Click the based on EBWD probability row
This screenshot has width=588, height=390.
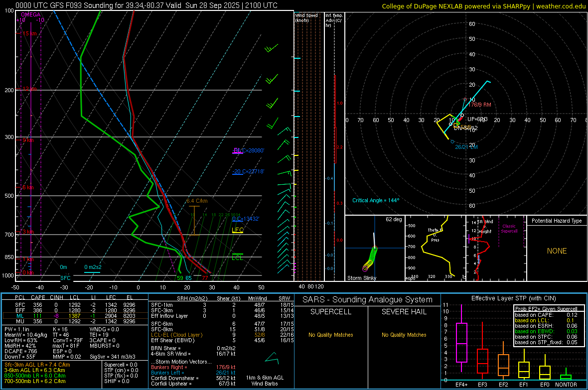pyautogui.click(x=546, y=331)
